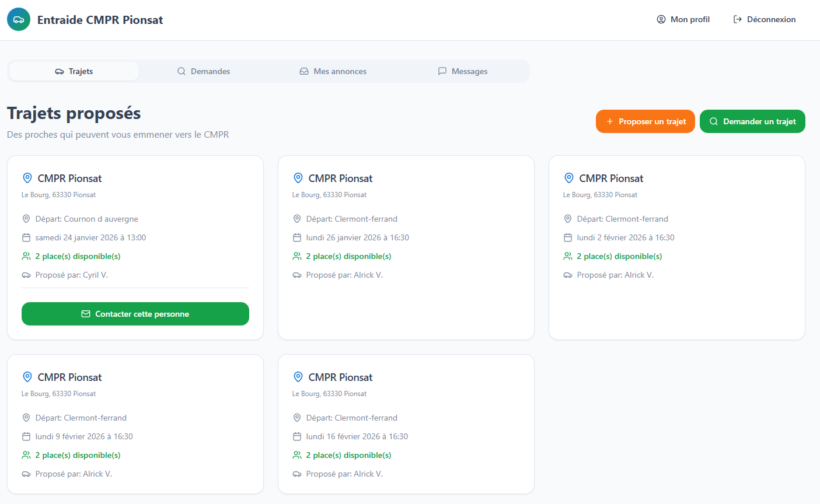Click the plus icon on Proposer un trajet
Image resolution: width=820 pixels, height=504 pixels.
[x=609, y=121]
